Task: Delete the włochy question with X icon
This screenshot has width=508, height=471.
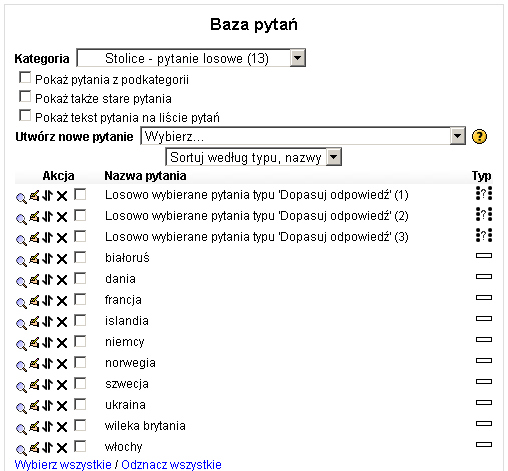Action: point(62,448)
